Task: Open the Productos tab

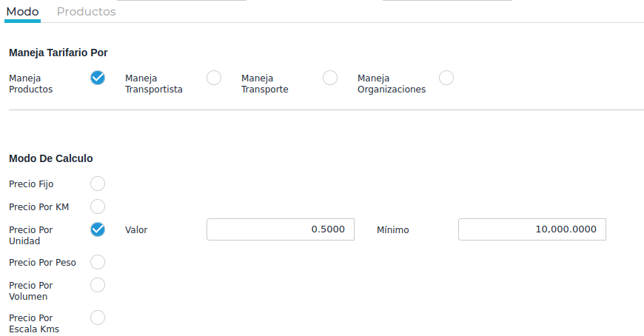Action: [86, 12]
